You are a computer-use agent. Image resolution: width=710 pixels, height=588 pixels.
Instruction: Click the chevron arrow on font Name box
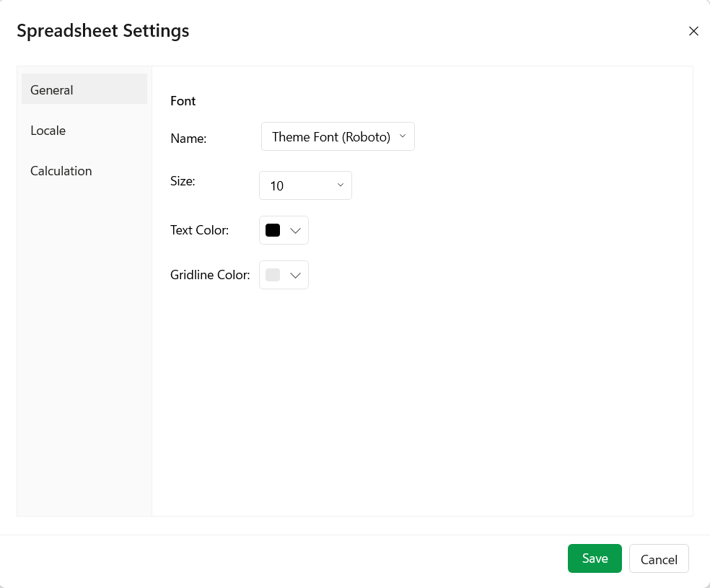coord(403,136)
